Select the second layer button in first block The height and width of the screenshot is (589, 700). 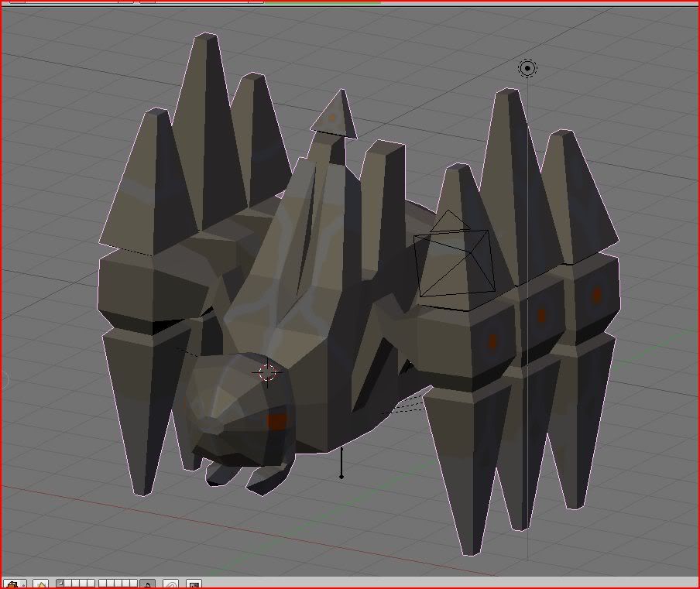(68, 584)
